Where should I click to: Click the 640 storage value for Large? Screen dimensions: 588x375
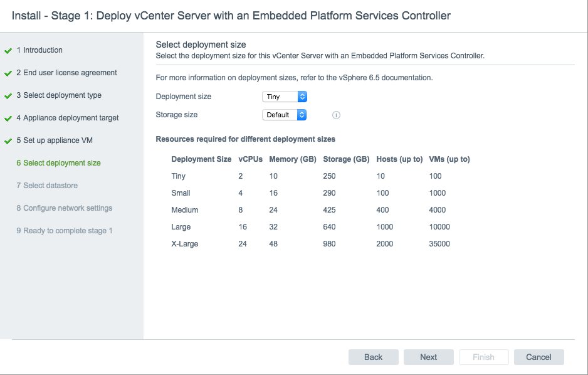tap(329, 227)
